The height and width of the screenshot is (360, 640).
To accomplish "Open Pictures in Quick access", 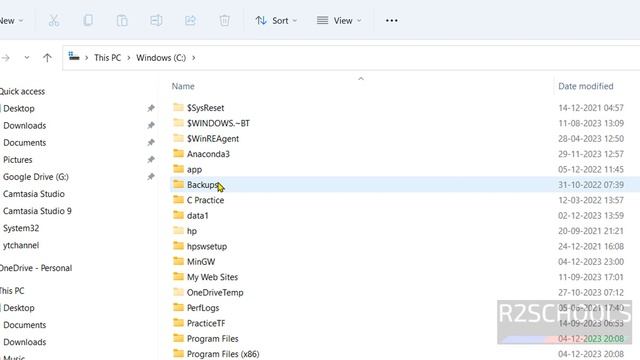I will click(x=18, y=160).
